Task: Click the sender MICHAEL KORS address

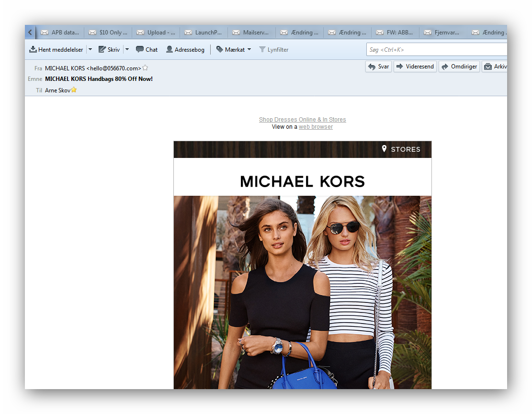Action: pos(93,68)
